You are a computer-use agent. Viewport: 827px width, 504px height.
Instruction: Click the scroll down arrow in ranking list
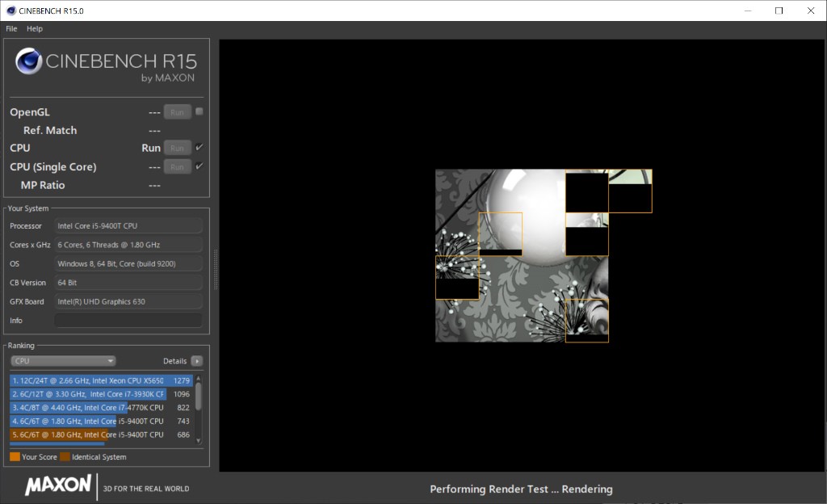coord(199,440)
